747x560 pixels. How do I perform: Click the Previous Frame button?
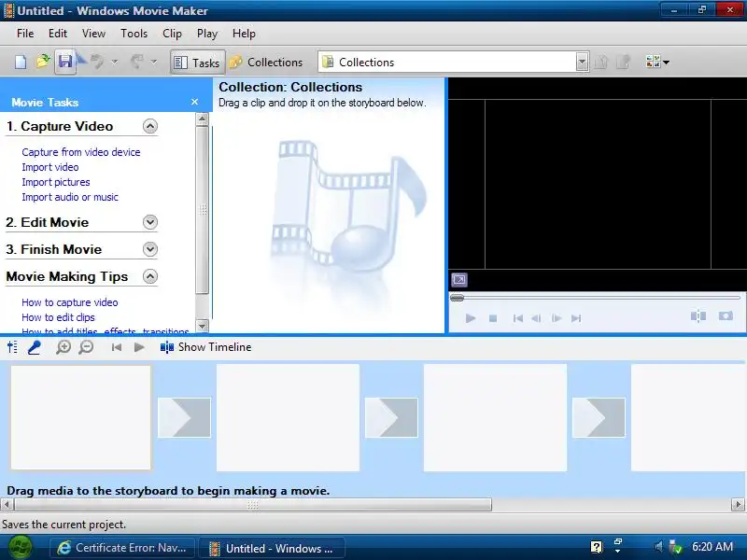point(536,318)
